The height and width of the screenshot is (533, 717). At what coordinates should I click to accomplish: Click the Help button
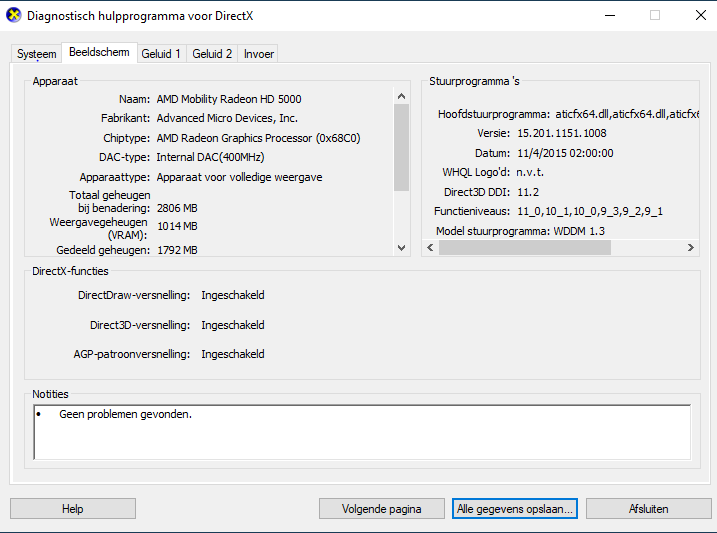73,509
